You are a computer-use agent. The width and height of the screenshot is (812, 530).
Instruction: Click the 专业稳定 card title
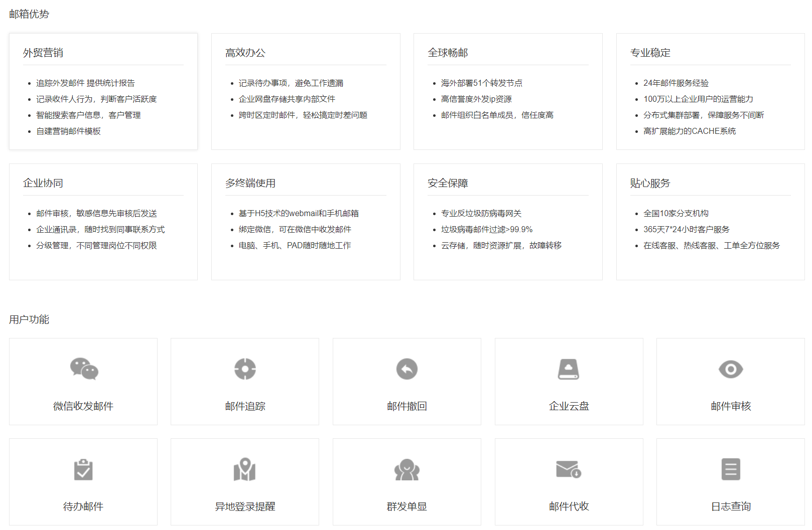pos(650,53)
